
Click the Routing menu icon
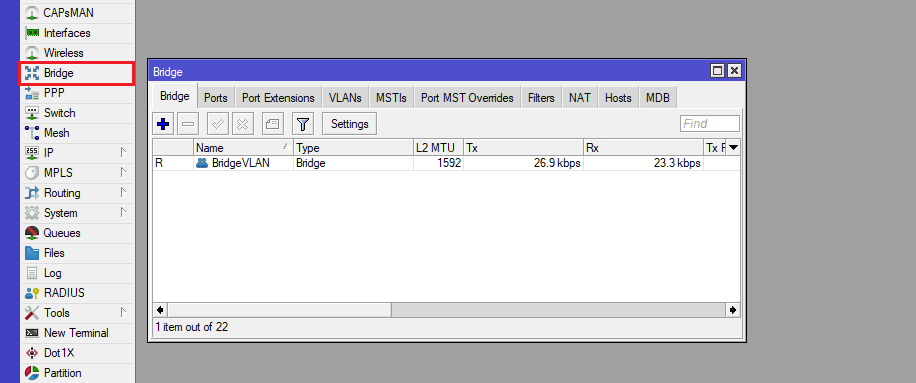[32, 193]
